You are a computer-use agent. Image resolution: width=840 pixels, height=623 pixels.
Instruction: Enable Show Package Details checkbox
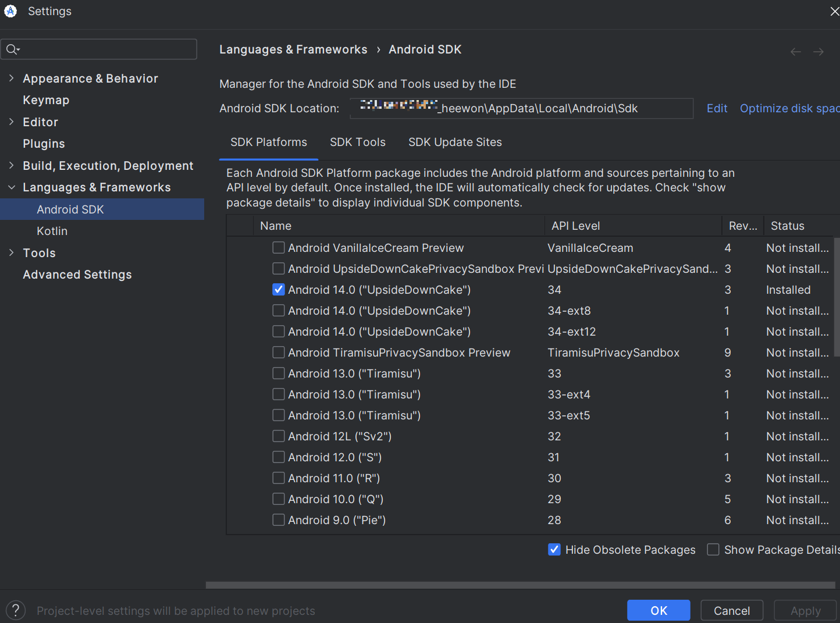pyautogui.click(x=713, y=550)
